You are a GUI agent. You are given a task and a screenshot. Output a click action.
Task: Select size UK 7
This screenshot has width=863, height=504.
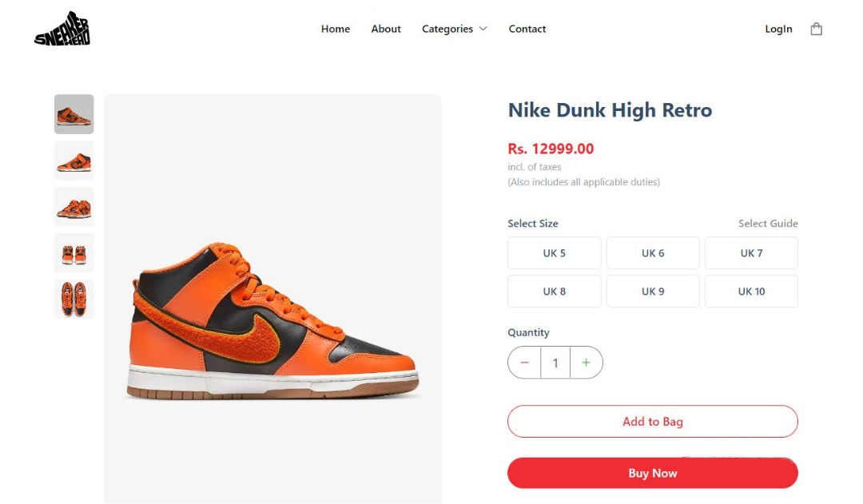[x=751, y=252]
